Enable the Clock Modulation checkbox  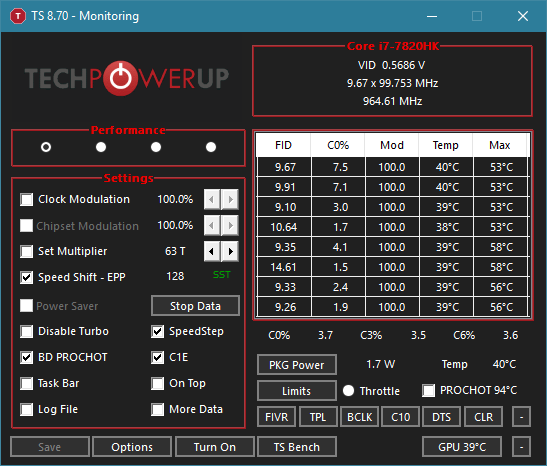tap(27, 200)
